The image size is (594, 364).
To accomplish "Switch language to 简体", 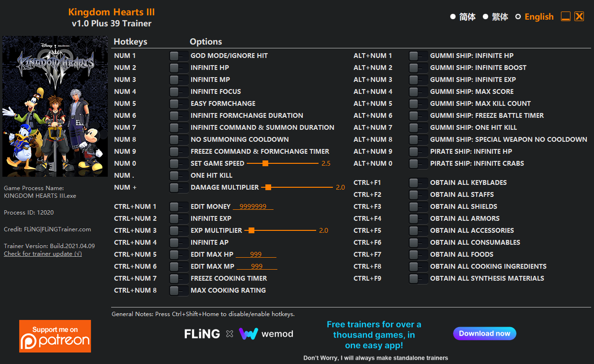I will point(463,16).
